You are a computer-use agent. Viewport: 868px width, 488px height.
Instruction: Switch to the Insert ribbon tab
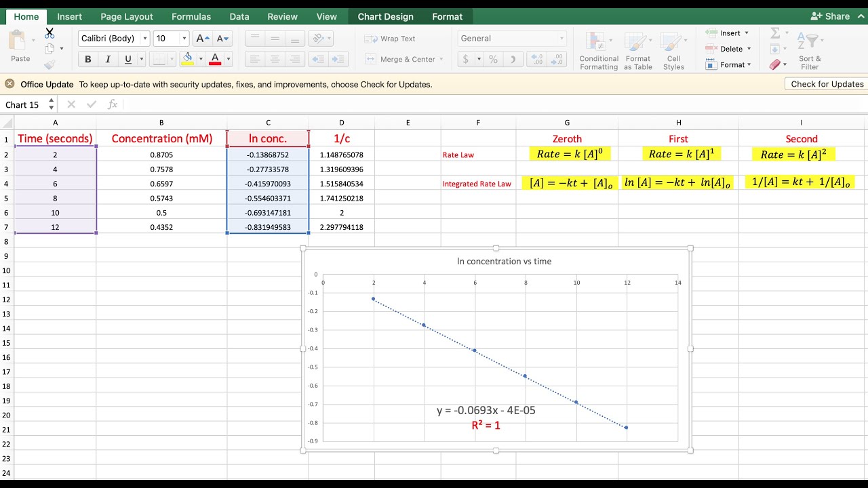point(70,16)
